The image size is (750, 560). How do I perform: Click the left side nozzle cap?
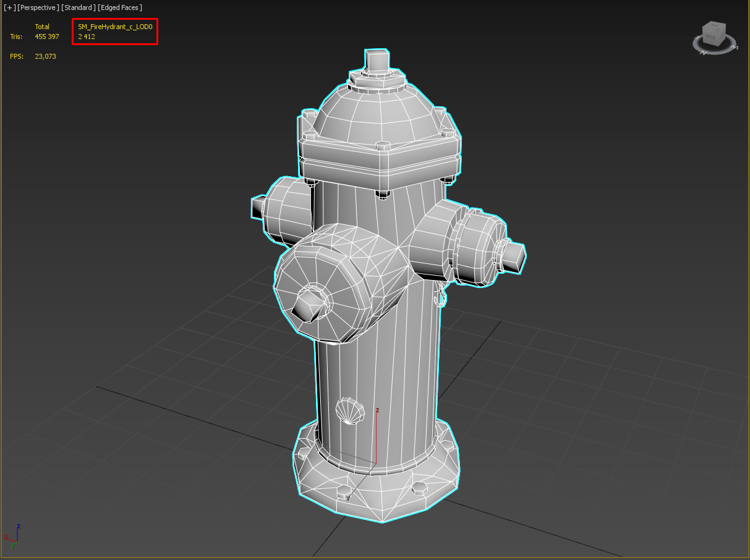(281, 210)
